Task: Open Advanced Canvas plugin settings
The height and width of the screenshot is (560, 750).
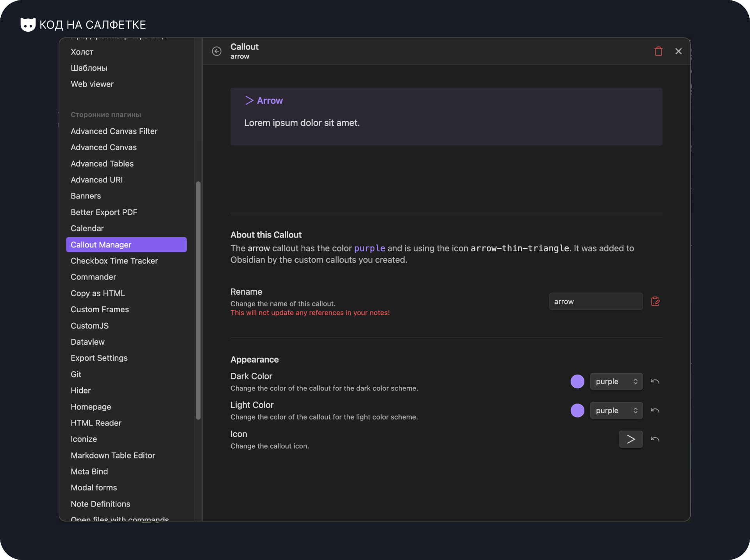Action: [104, 147]
